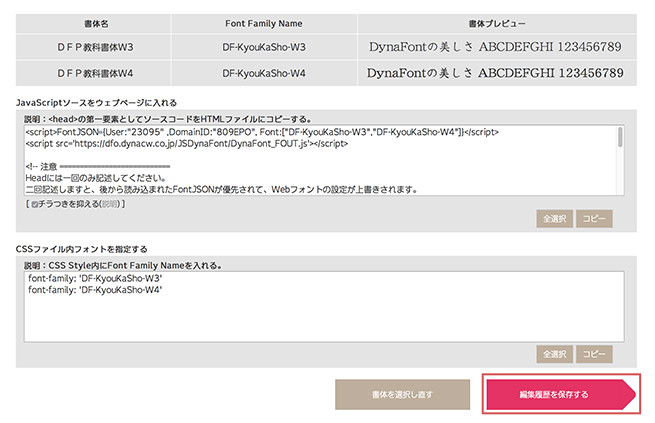Image resolution: width=655 pixels, height=423 pixels.
Task: Click the DF-KyouKaSho-W3 font family cell
Action: pos(264,47)
